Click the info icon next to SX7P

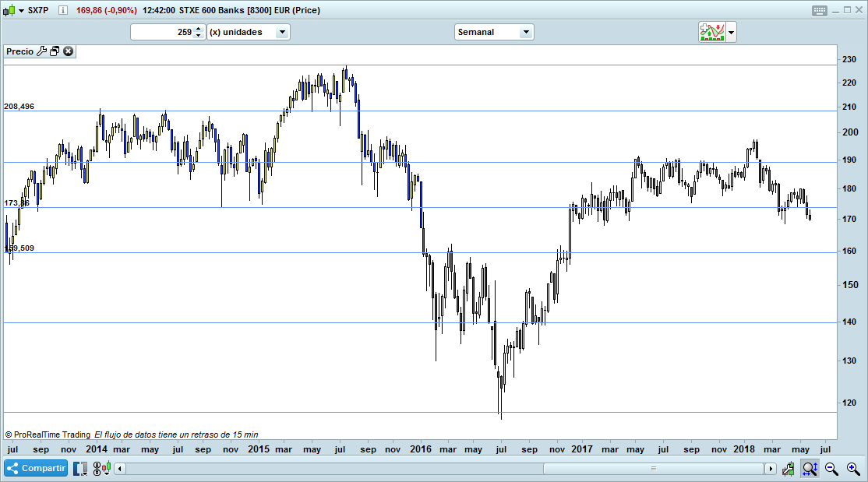[x=62, y=10]
